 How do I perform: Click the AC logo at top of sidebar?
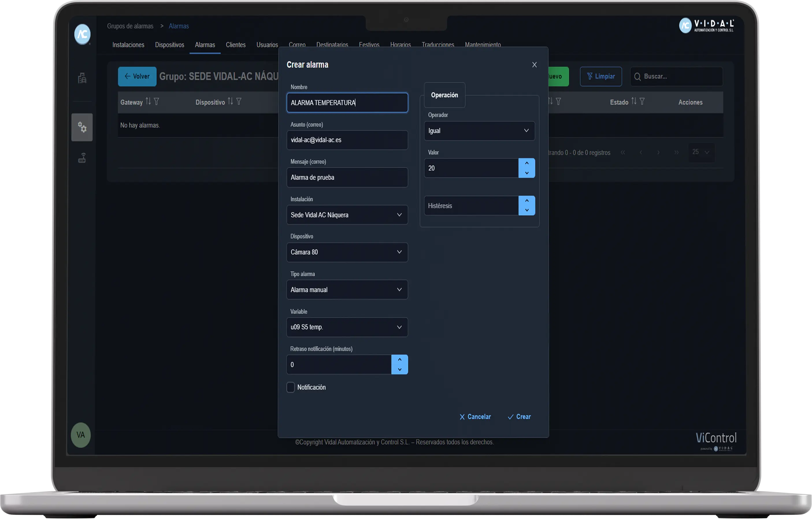click(82, 34)
